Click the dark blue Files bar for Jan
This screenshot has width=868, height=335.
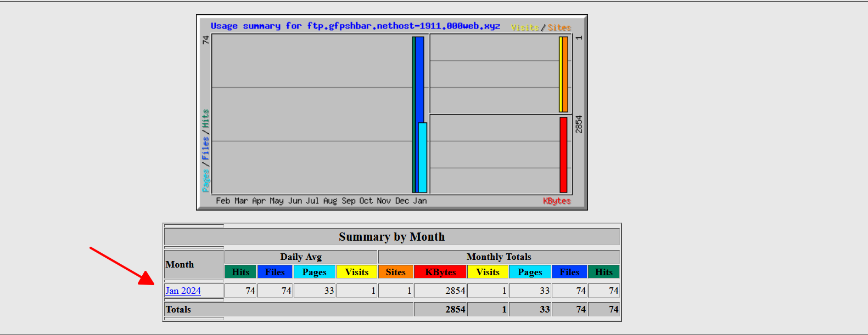(419, 80)
